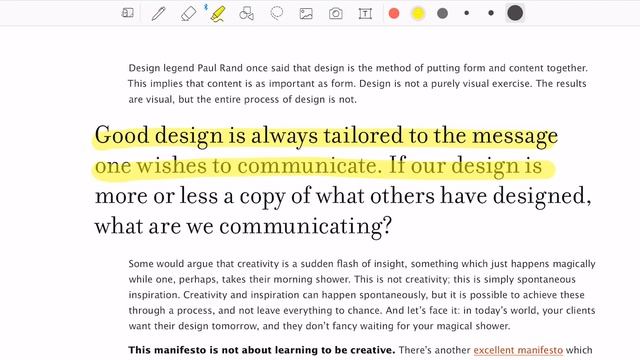Select the yellow Highlighter tool
640x360 pixels.
tap(218, 13)
